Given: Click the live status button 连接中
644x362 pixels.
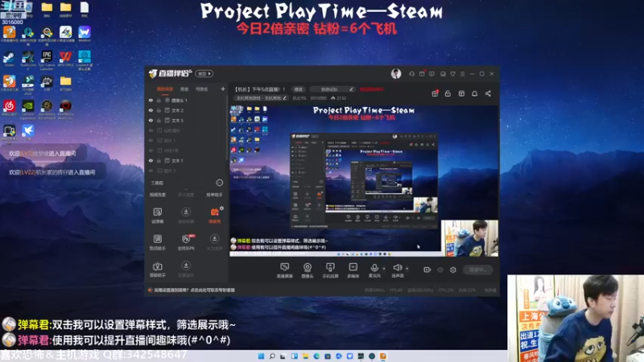Looking at the screenshot, I should click(477, 269).
